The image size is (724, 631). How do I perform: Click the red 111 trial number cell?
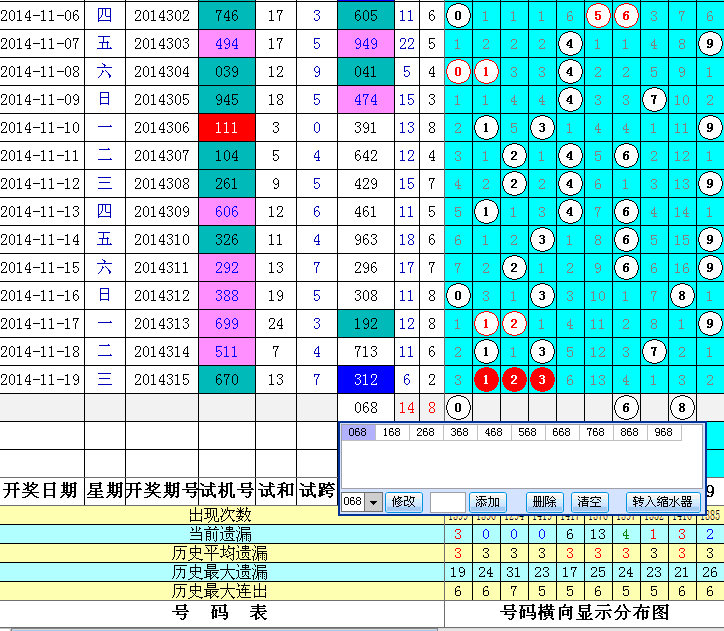227,128
